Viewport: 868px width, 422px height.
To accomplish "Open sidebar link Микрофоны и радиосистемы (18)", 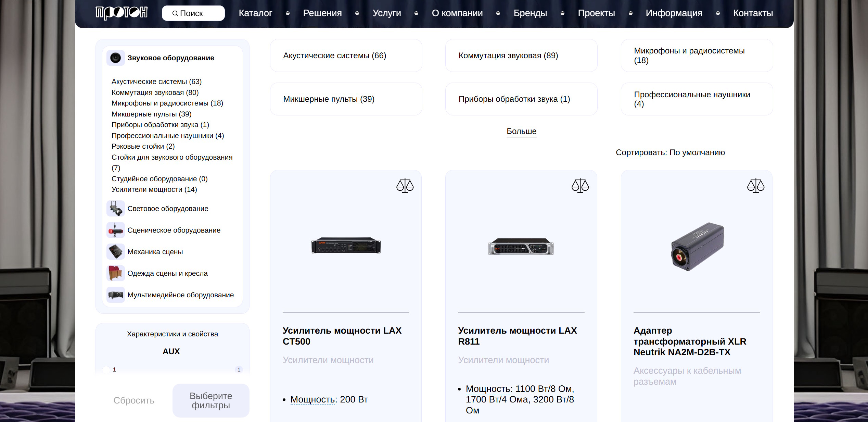I will pyautogui.click(x=167, y=103).
